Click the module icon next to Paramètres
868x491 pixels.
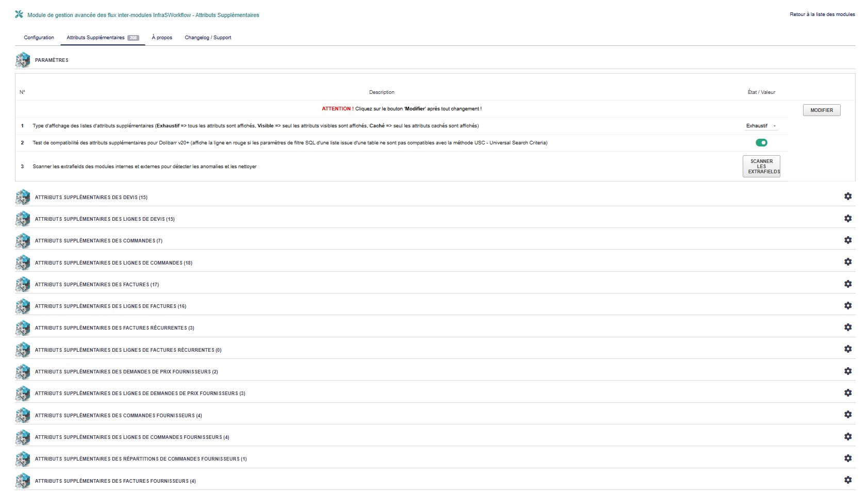click(x=23, y=60)
